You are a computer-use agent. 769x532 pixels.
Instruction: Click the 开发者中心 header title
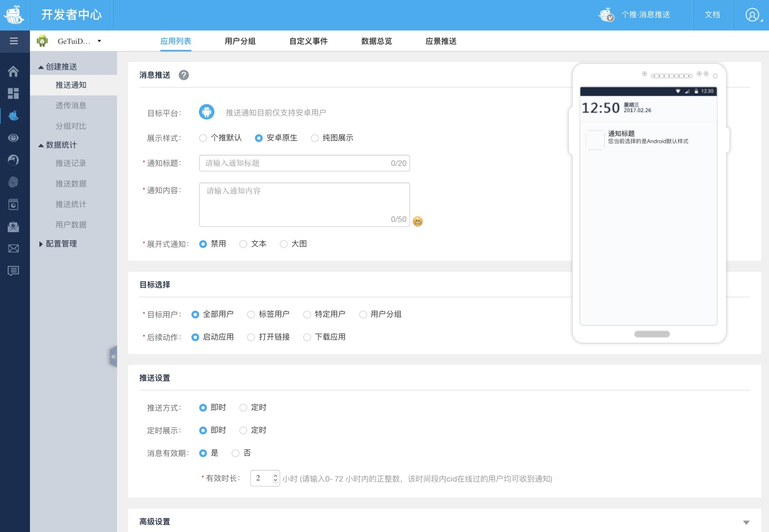pos(71,15)
